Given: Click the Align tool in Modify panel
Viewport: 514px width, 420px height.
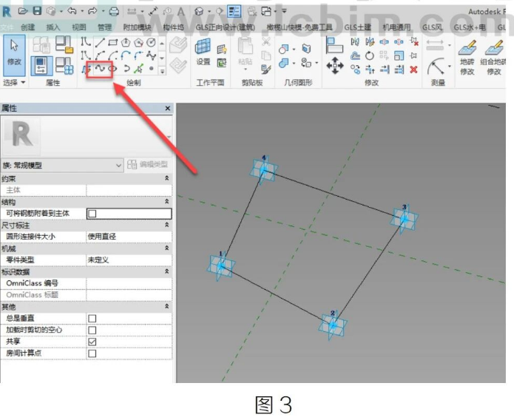Looking at the screenshot, I should [334, 45].
